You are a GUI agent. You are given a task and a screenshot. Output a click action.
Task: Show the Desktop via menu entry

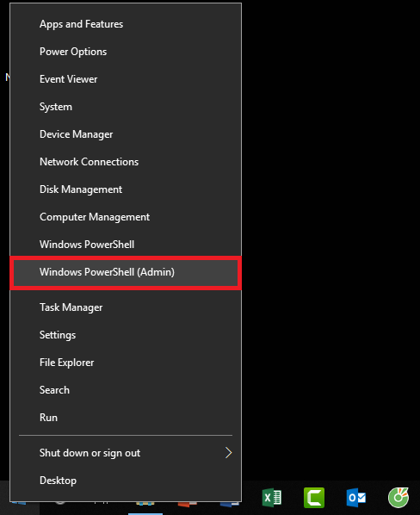[x=126, y=481]
